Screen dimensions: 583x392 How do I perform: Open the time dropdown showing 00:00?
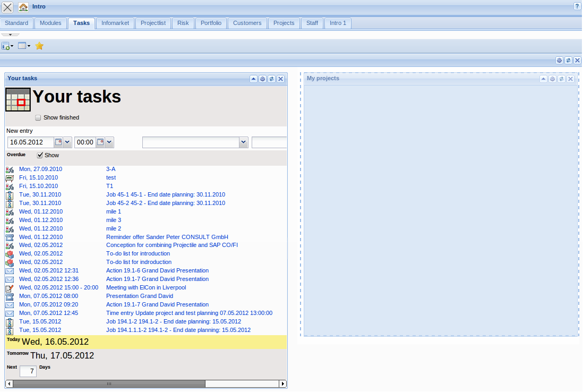coord(109,142)
